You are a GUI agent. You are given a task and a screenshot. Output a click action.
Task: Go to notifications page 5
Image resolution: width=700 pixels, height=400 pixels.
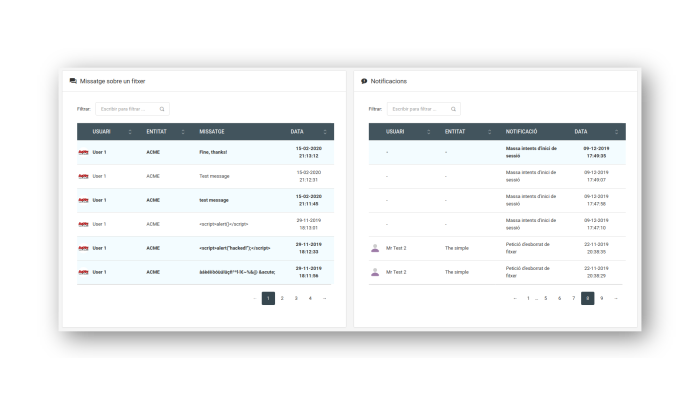click(546, 298)
